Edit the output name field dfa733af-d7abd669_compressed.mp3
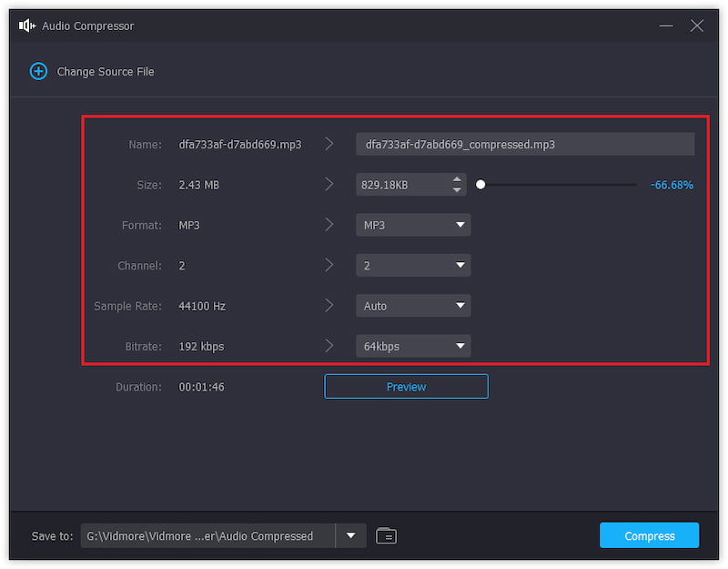Viewport: 728px width, 569px height. pyautogui.click(x=525, y=145)
